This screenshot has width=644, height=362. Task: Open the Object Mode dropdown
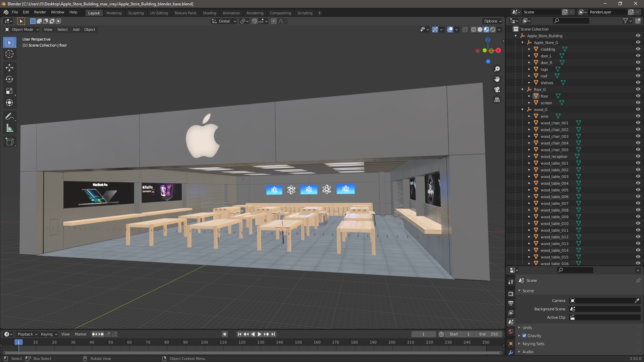[x=22, y=29]
